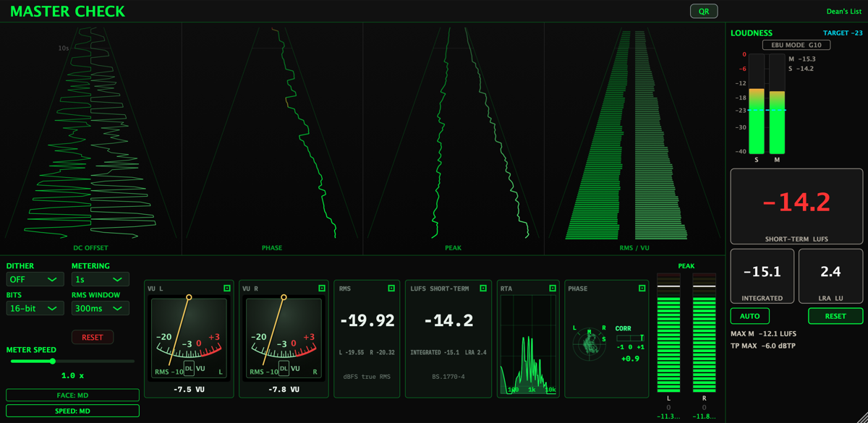
Task: Click the -11.3 peak L readout
Action: [x=668, y=416]
